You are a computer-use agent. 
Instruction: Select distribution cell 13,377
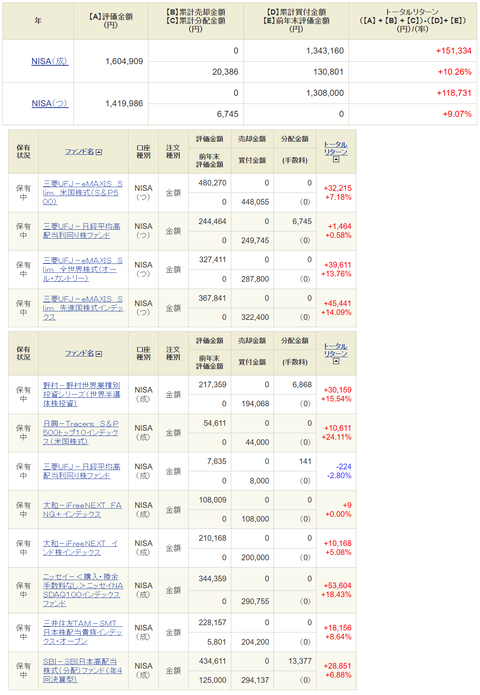(x=300, y=661)
